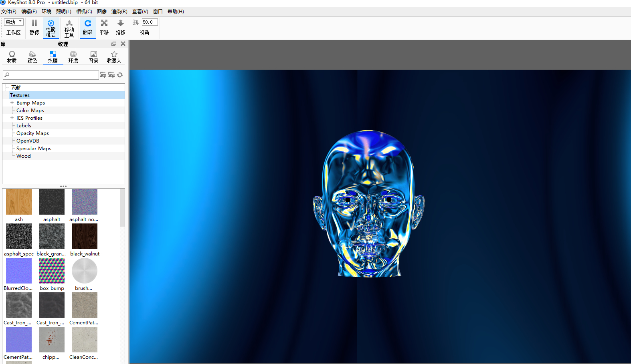Click the 视角 field showing 50.0
The image size is (631, 364).
(x=150, y=22)
